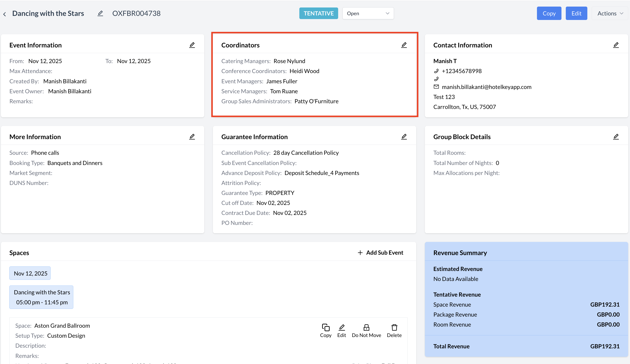This screenshot has height=364, width=630.
Task: Edit the Contact Information card
Action: tap(616, 45)
